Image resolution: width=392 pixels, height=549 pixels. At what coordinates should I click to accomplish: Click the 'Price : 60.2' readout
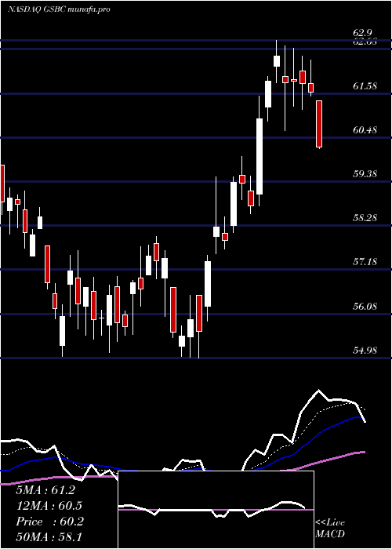pyautogui.click(x=50, y=522)
